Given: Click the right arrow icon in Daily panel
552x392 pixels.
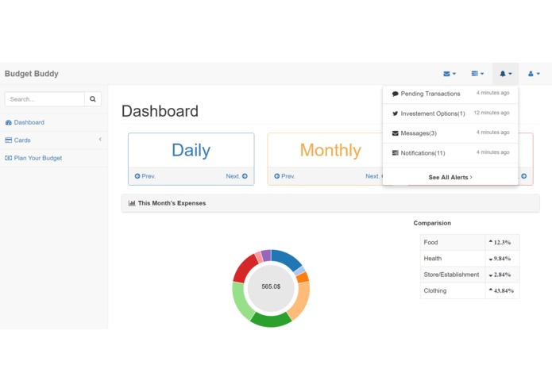Looking at the screenshot, I should click(x=245, y=176).
